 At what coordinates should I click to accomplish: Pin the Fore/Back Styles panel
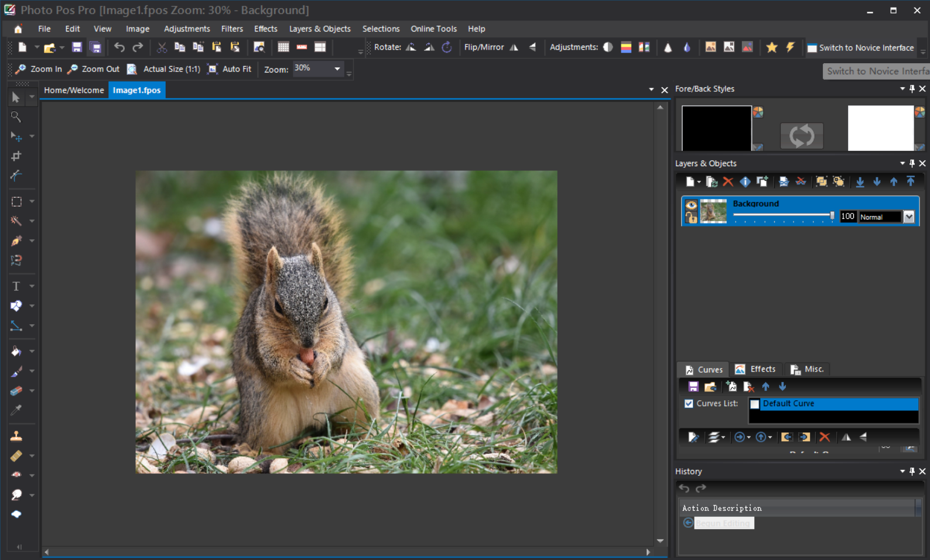912,89
